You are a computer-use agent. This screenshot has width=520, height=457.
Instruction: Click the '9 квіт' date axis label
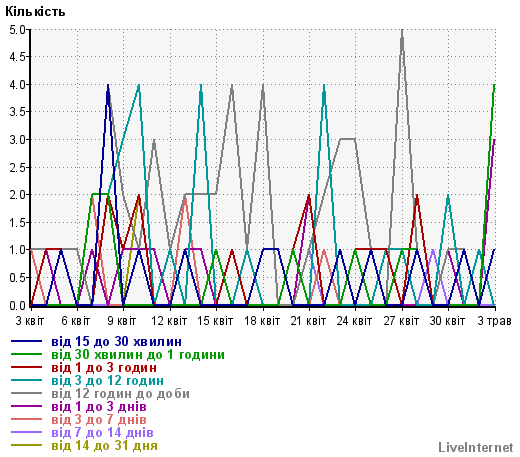pos(122,321)
